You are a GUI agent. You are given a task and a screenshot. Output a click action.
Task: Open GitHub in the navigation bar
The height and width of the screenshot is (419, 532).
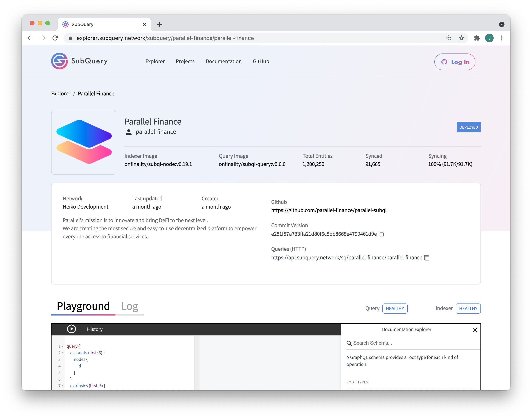(261, 61)
